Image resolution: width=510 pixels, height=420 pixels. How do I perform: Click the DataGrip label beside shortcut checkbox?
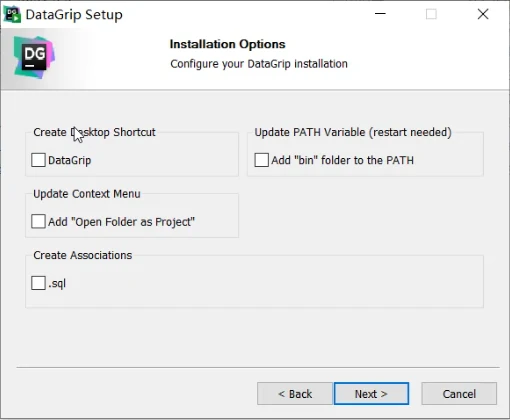point(70,160)
